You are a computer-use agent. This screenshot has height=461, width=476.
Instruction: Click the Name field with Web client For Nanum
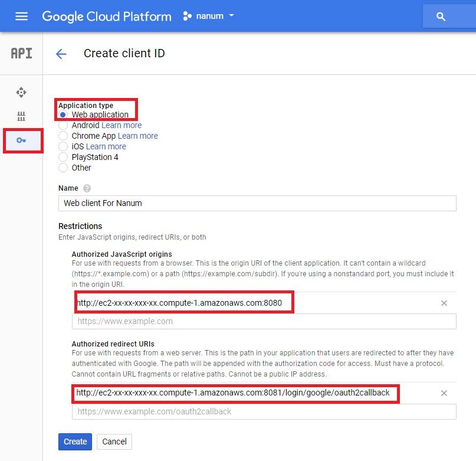257,203
